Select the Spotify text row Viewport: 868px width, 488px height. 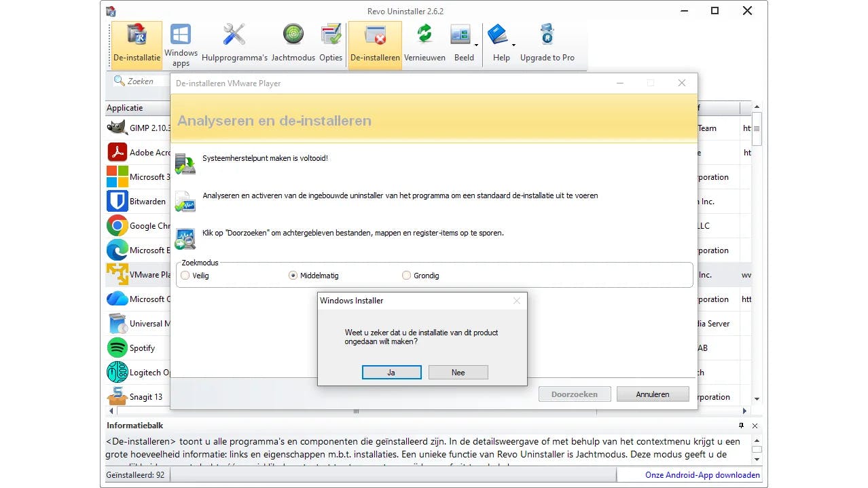143,348
